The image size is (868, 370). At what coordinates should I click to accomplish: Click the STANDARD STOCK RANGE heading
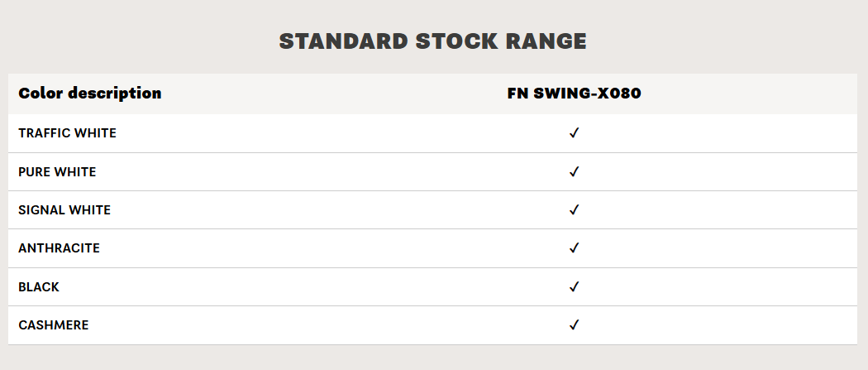click(x=433, y=41)
